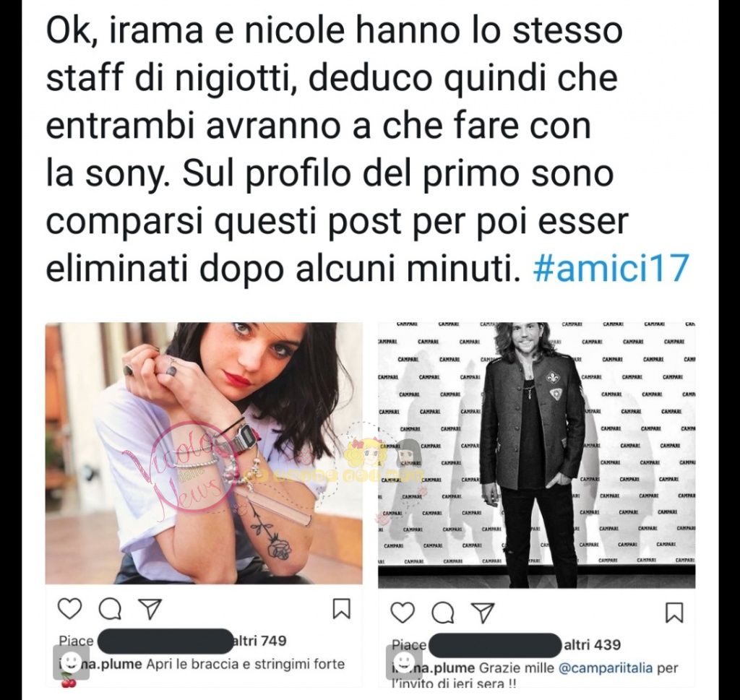Viewport: 740px width, 700px height.
Task: View the 'altri 439' likes list
Action: [593, 644]
